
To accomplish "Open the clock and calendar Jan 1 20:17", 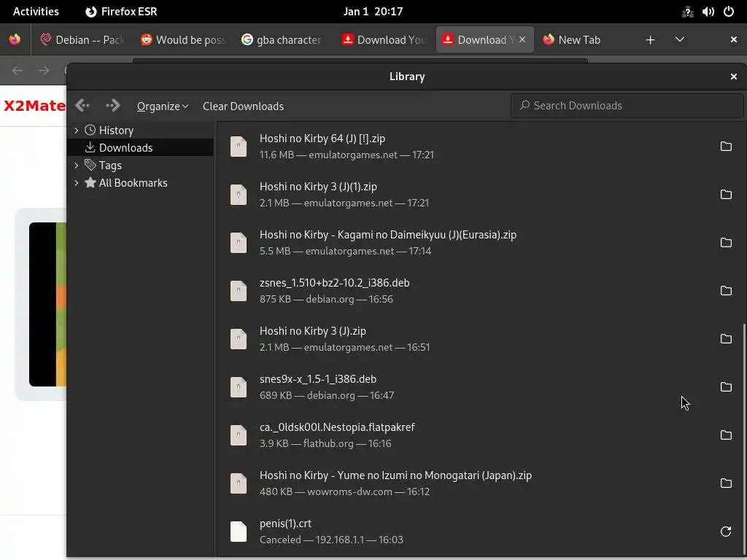I will (373, 12).
